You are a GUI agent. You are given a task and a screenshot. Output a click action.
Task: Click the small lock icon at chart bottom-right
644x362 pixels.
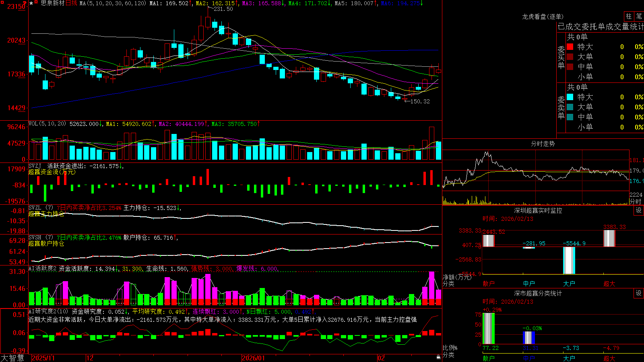[x=439, y=357]
